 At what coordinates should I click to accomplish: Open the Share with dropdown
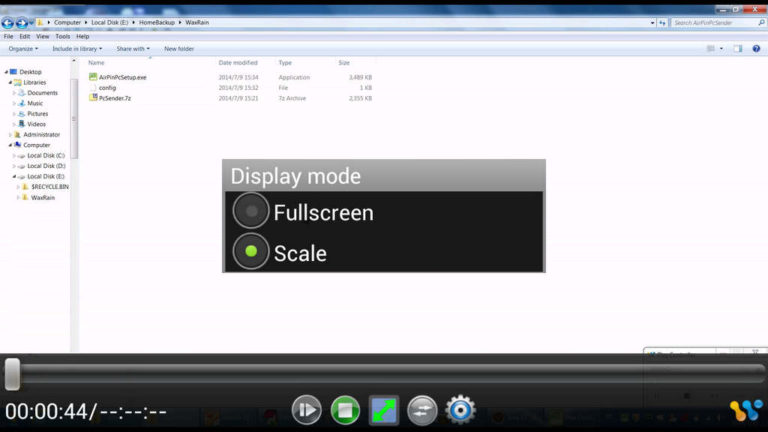pos(132,48)
